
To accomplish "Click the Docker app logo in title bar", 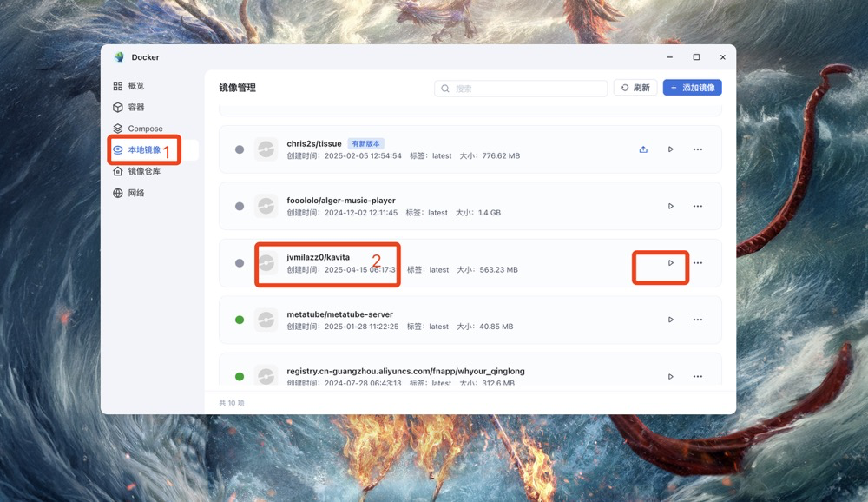I will click(119, 57).
